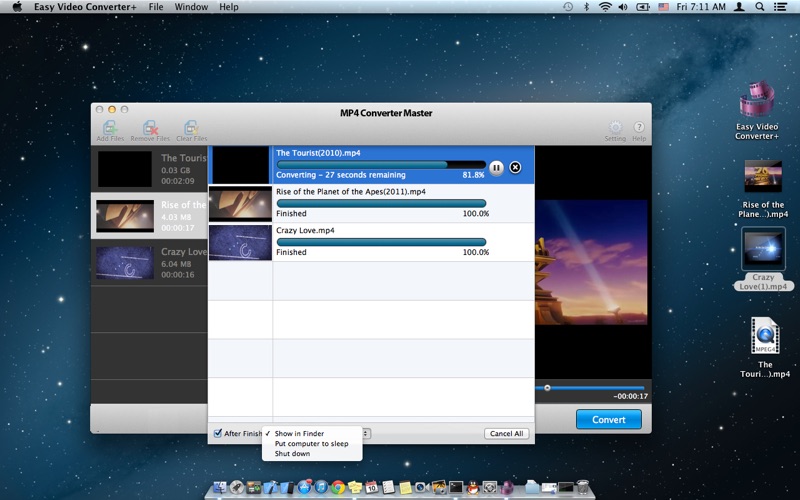Click the Add Files toolbar icon

110,131
